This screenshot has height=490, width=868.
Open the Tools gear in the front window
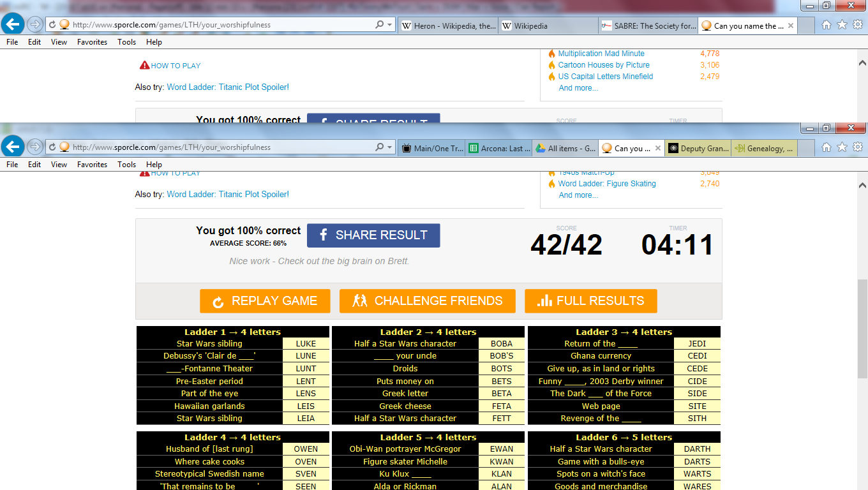pyautogui.click(x=858, y=147)
